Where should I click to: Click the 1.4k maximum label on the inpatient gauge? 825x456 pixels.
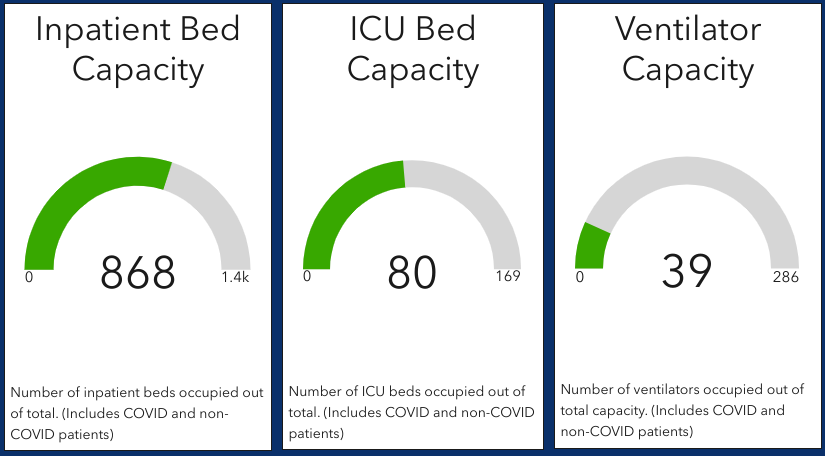point(235,277)
